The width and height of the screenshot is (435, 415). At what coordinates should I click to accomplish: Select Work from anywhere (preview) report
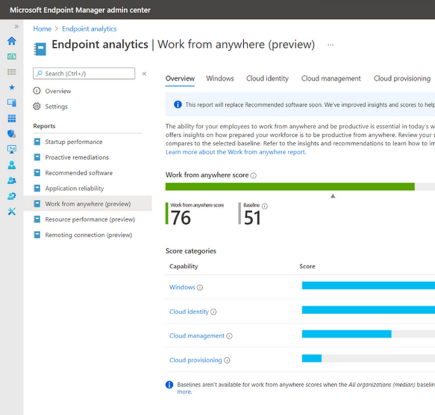(x=88, y=204)
